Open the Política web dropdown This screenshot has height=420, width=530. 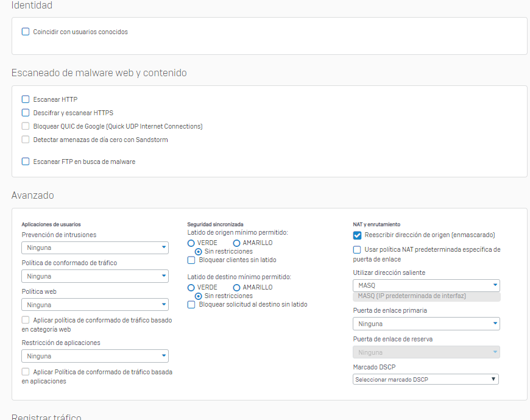(94, 304)
